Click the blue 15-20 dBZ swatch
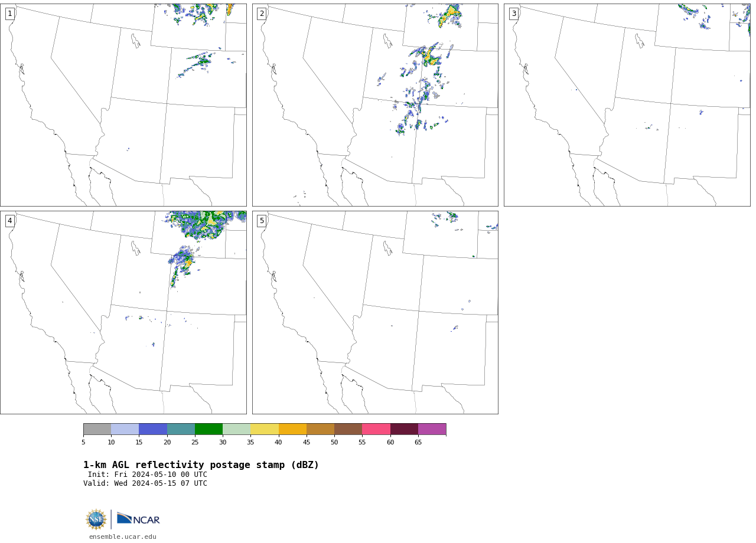The height and width of the screenshot is (543, 756). [x=153, y=429]
